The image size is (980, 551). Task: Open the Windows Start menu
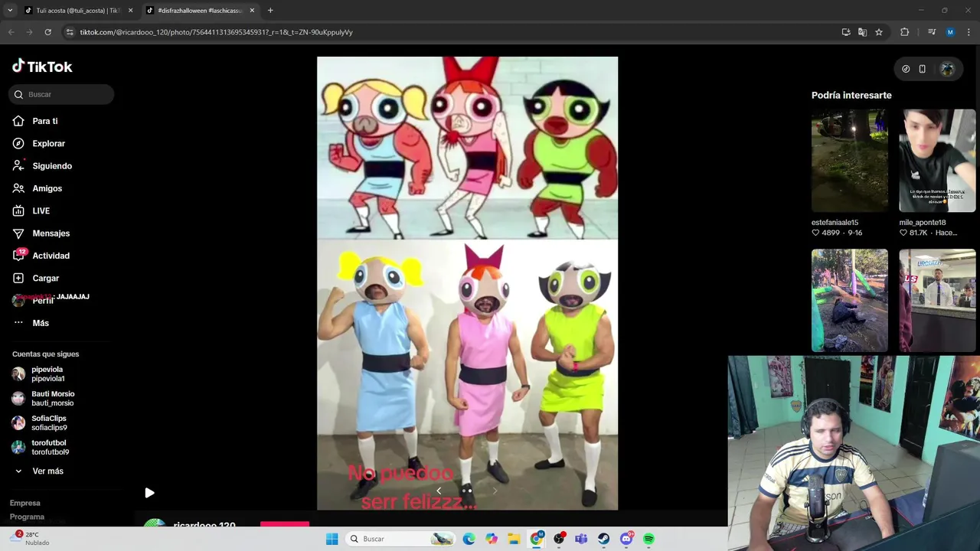pyautogui.click(x=332, y=539)
